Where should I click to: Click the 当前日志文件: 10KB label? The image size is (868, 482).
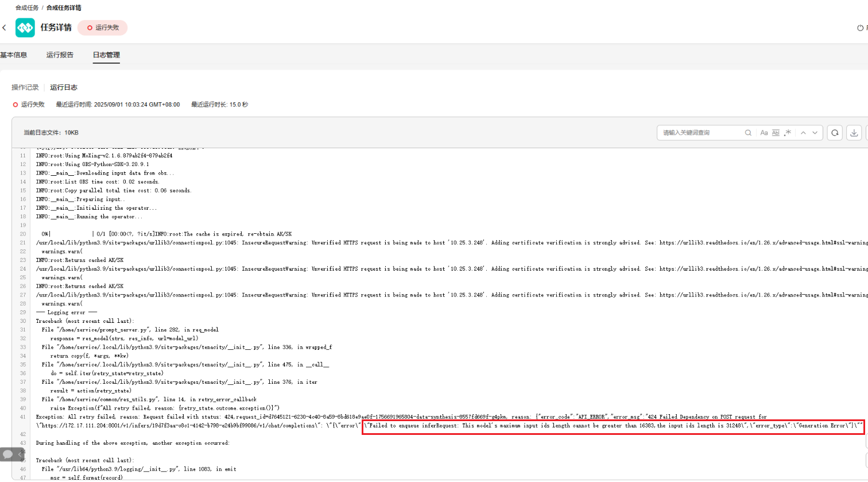51,133
